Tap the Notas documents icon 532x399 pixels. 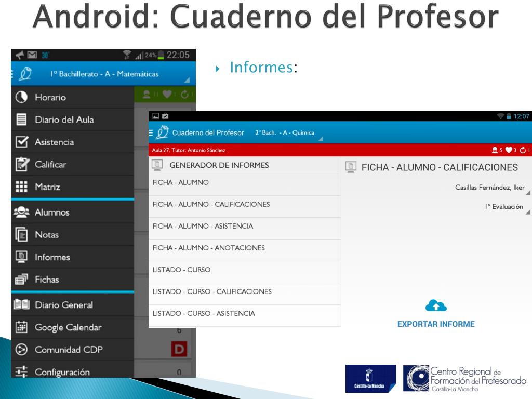point(21,234)
